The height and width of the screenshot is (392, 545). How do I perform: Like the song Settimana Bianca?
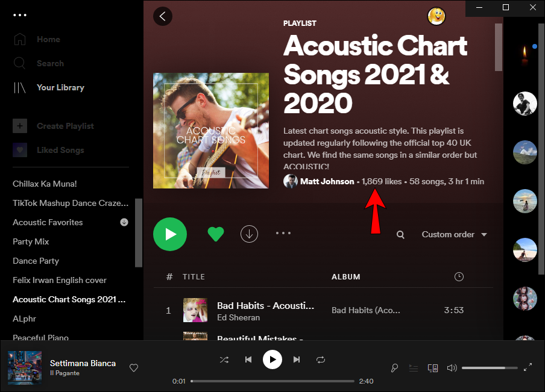tap(134, 368)
